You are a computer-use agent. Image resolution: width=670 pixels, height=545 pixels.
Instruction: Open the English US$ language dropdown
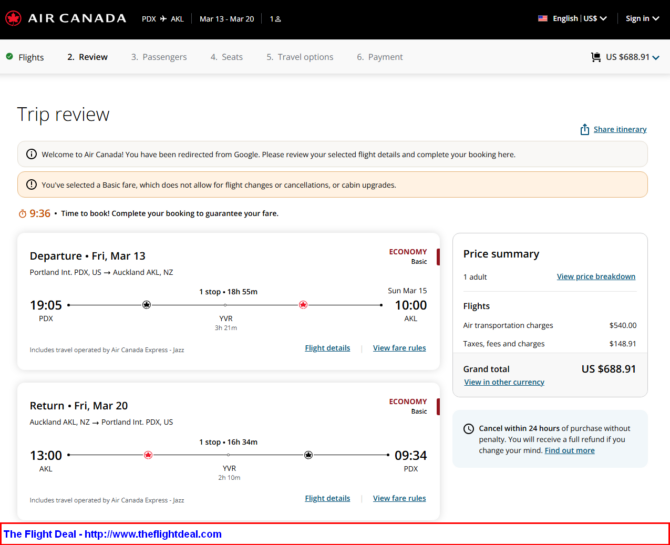(x=579, y=18)
